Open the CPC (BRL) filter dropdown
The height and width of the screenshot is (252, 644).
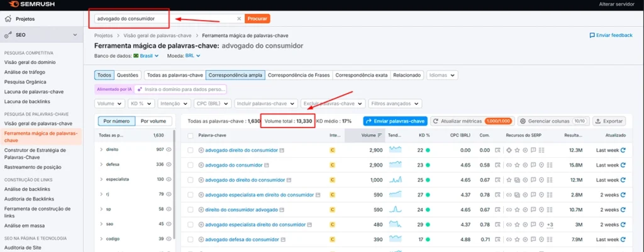coord(213,104)
